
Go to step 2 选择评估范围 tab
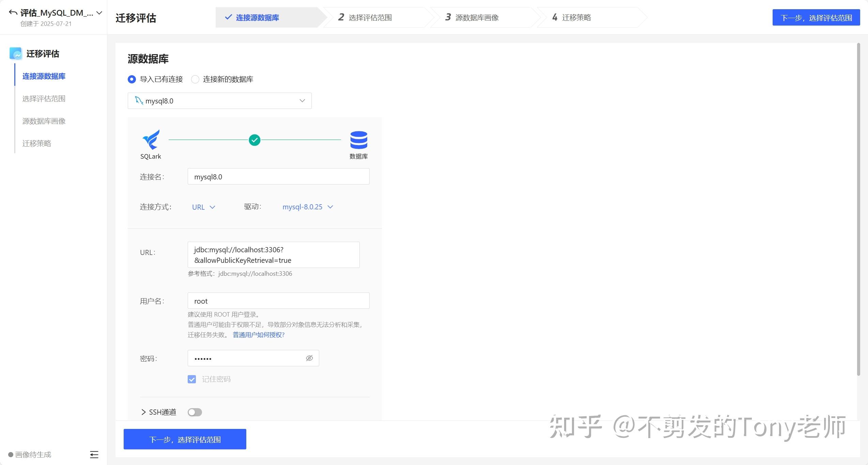pos(370,18)
